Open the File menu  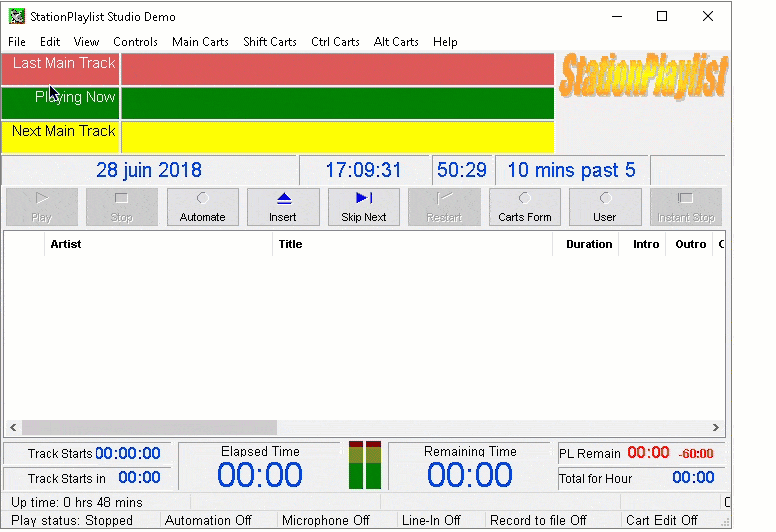pyautogui.click(x=17, y=42)
